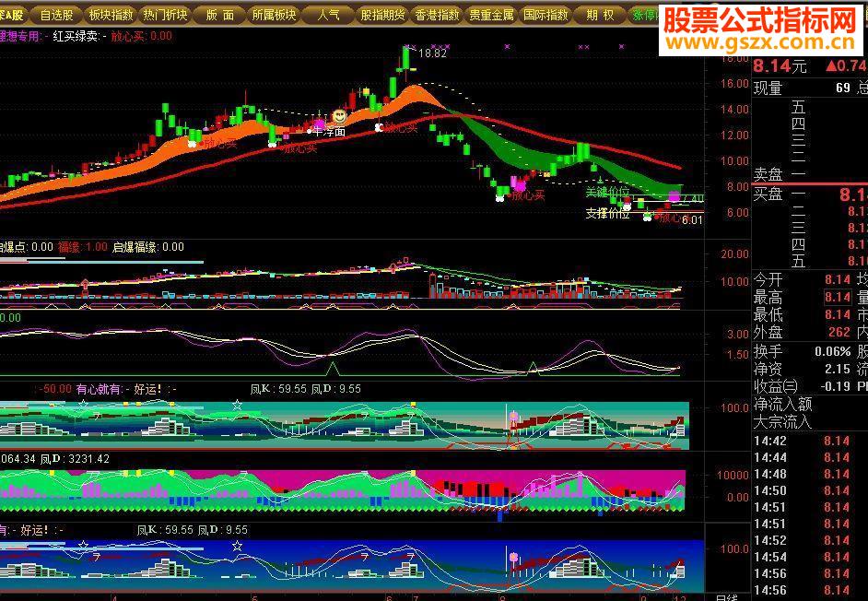Select the 大宗流入 label
The height and width of the screenshot is (601, 868).
pyautogui.click(x=782, y=422)
